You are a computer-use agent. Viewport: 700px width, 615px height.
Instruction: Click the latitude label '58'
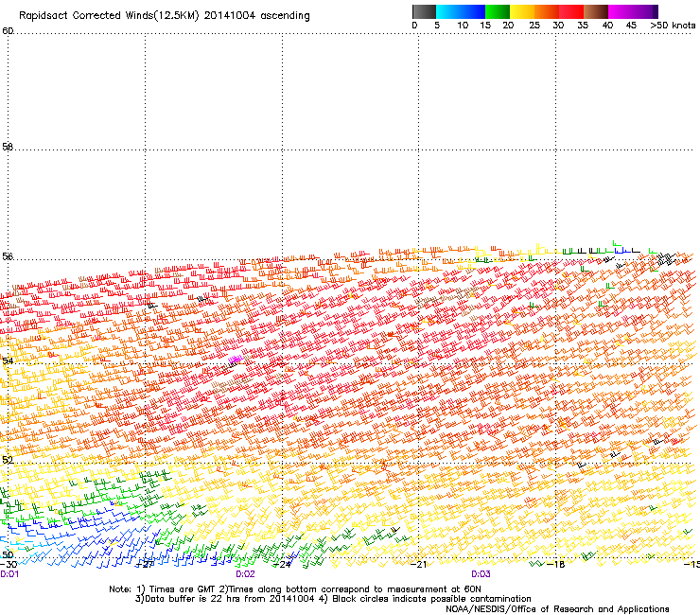coord(8,147)
